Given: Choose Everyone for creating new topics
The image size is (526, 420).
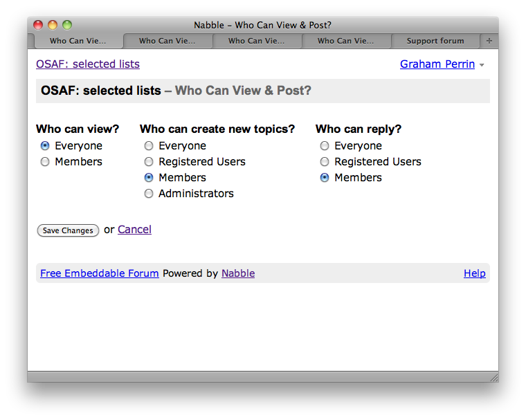Looking at the screenshot, I should tap(149, 146).
